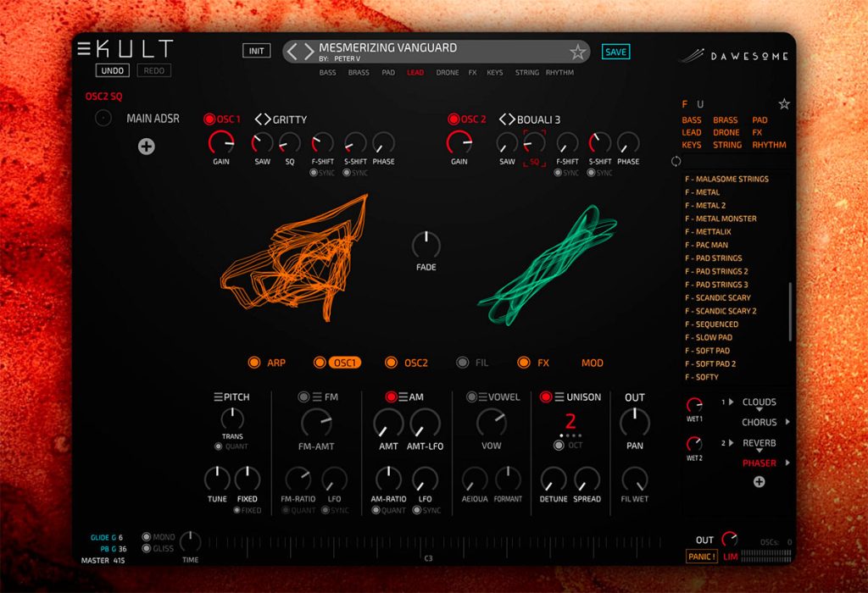Select preset F - METAL MONSTER
This screenshot has height=593, width=868.
click(721, 219)
